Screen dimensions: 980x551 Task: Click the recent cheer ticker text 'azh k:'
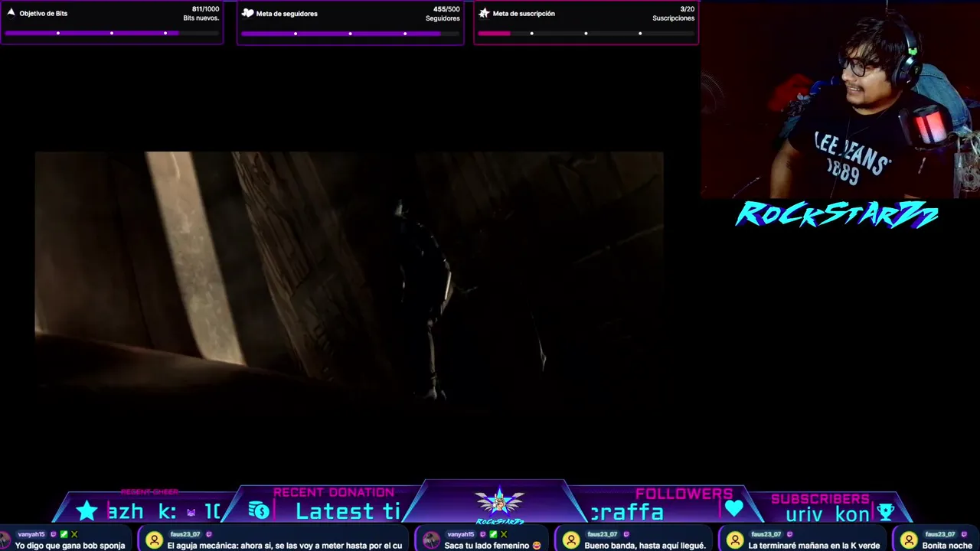[142, 511]
